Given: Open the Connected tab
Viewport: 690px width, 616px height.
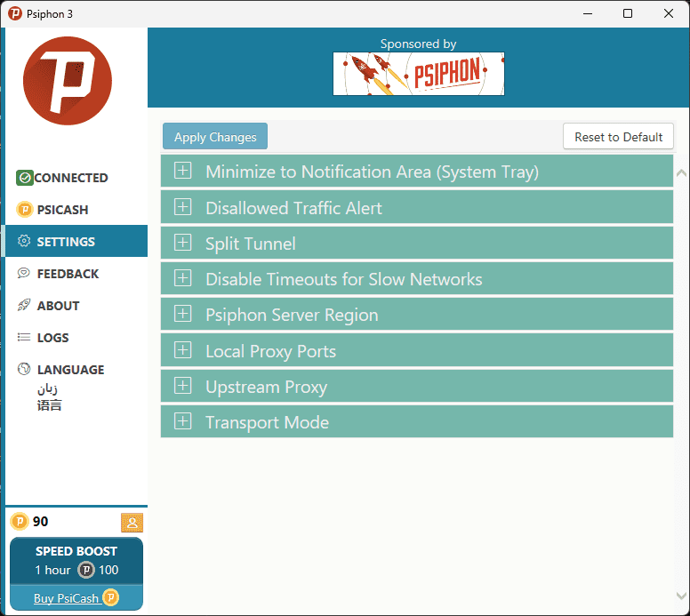Looking at the screenshot, I should (x=76, y=178).
